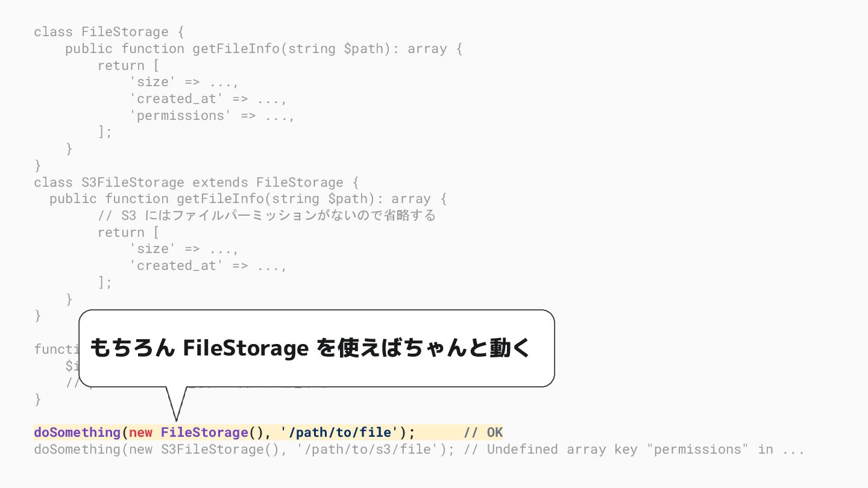Click the first getFileInfo method signature
This screenshot has width=868, height=488.
pyautogui.click(x=264, y=49)
